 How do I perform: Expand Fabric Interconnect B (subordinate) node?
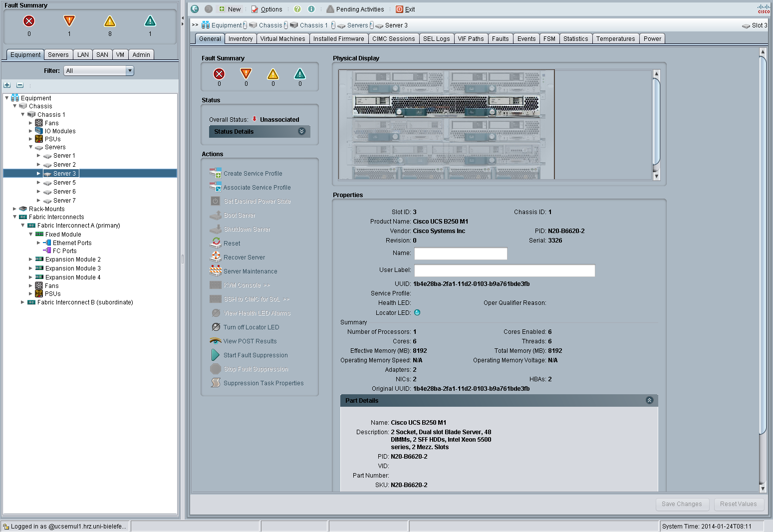(23, 302)
